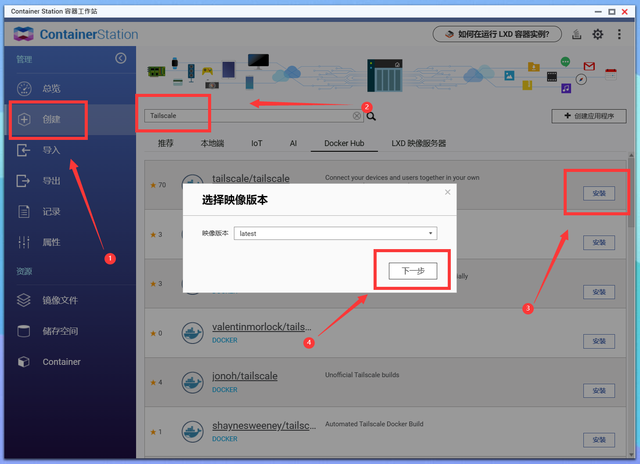Click the valentinmorlock Docker whale icon
The height and width of the screenshot is (464, 640).
click(193, 333)
